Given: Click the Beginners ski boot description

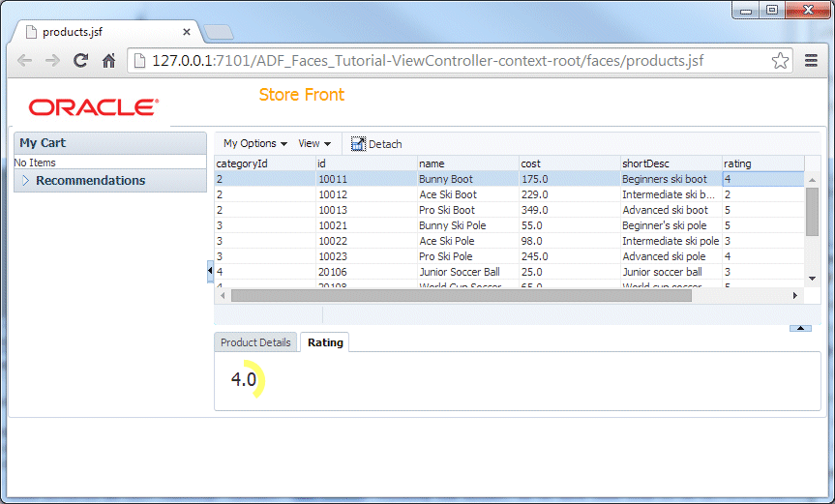Looking at the screenshot, I should point(671,179).
